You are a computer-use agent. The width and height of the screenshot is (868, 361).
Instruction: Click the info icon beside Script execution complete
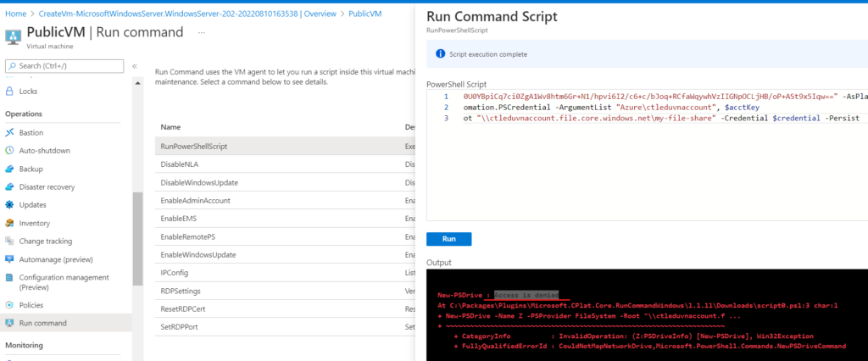[x=441, y=53]
